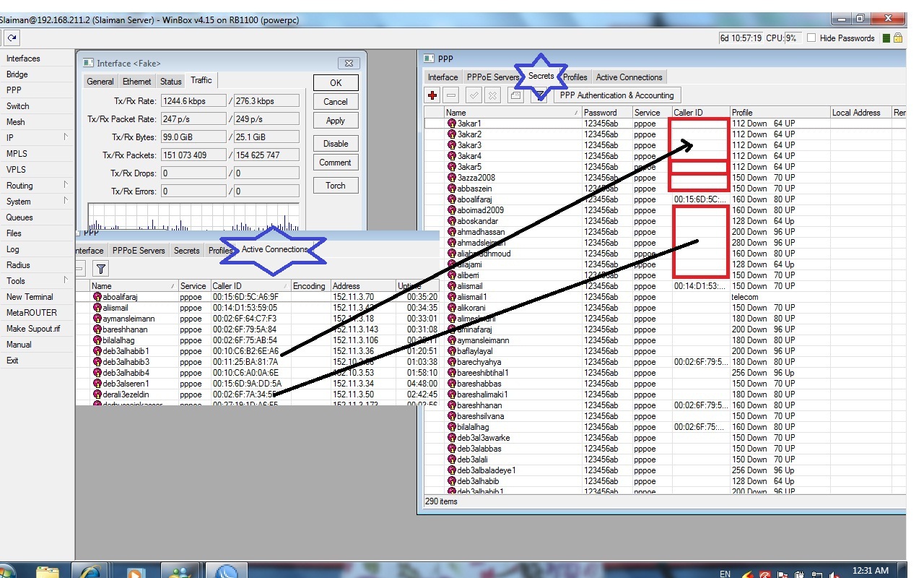Viewport: 924px width, 578px height.
Task: Click the Tx Packets field showing 151 073 409
Action: [x=193, y=155]
